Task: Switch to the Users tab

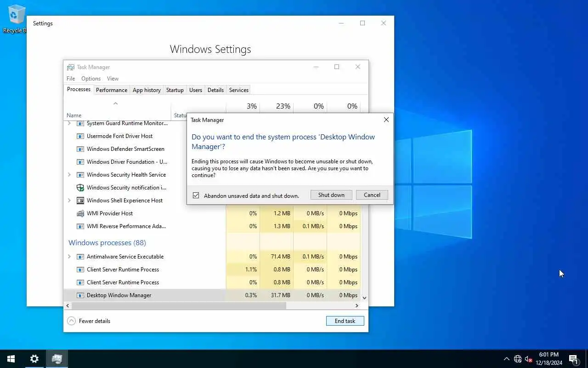Action: click(x=196, y=90)
